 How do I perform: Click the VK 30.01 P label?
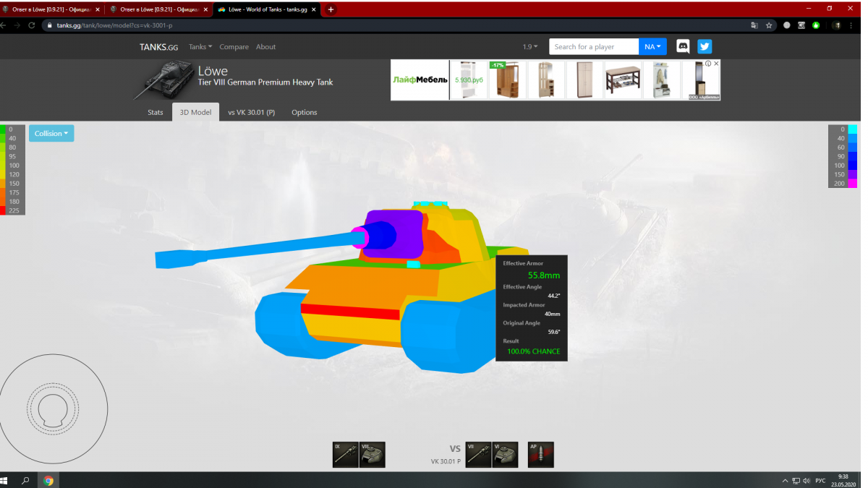(445, 461)
